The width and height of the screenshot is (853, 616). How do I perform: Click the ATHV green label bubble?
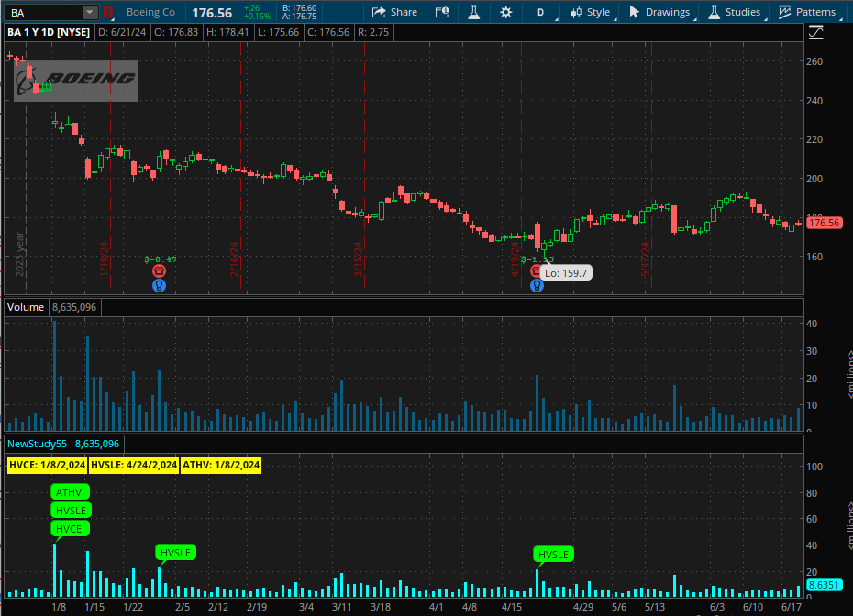70,491
